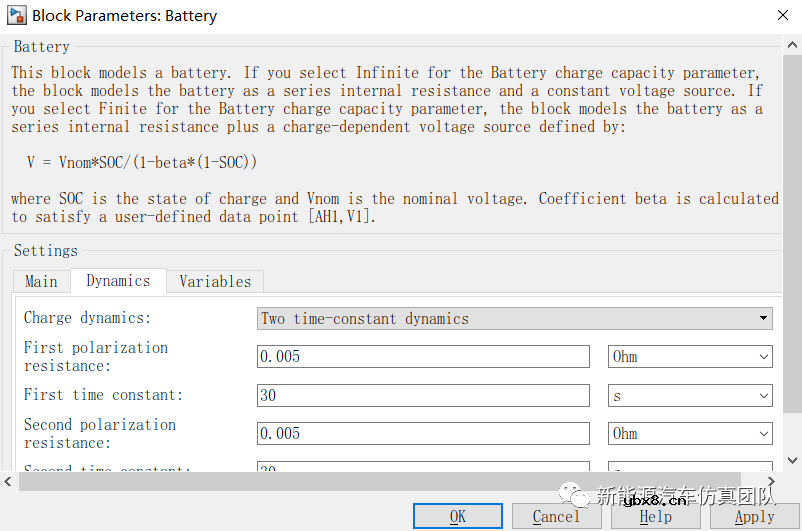Click the 'Charge dynamics:' label
Viewport: 802px width, 531px height.
[87, 318]
